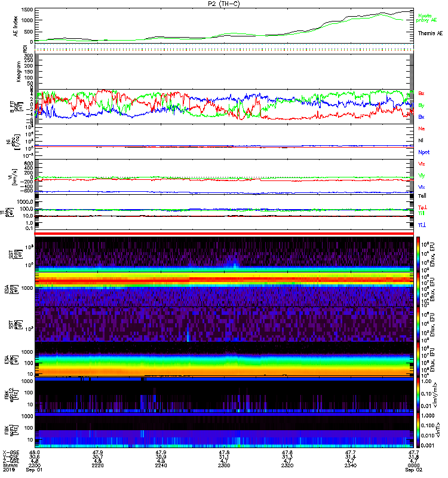Click the ESA ions Eflux color bar
448x478 pixels.
[x=418, y=289]
